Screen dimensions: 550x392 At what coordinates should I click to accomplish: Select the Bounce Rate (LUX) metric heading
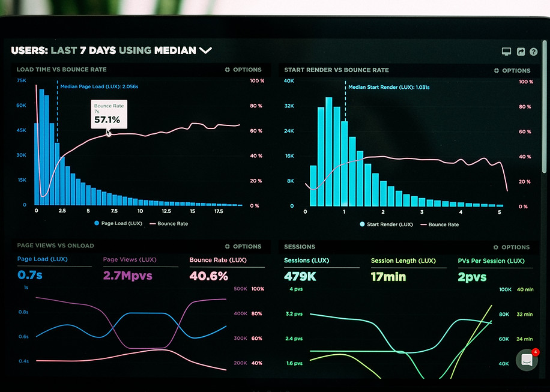tap(218, 260)
